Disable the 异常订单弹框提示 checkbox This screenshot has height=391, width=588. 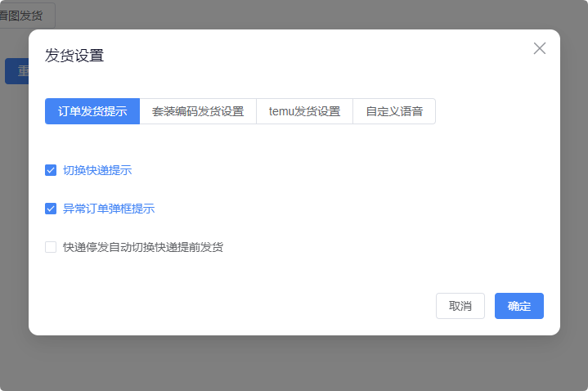[51, 209]
